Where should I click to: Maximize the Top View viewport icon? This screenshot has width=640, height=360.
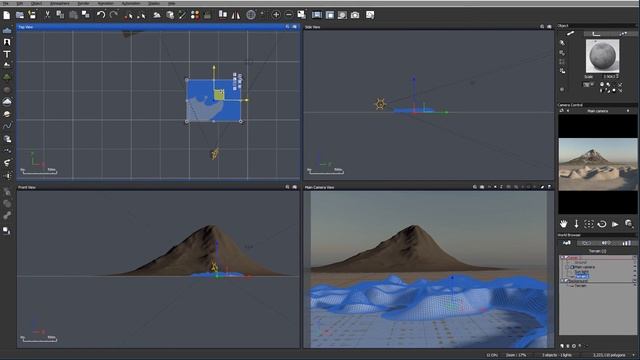point(295,27)
